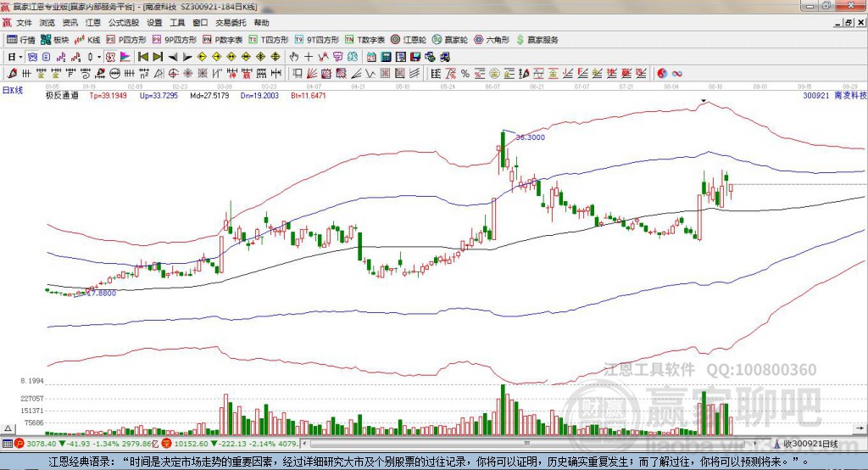The width and height of the screenshot is (868, 470).
Task: Click the floppy disk save icon
Action: [x=415, y=57]
